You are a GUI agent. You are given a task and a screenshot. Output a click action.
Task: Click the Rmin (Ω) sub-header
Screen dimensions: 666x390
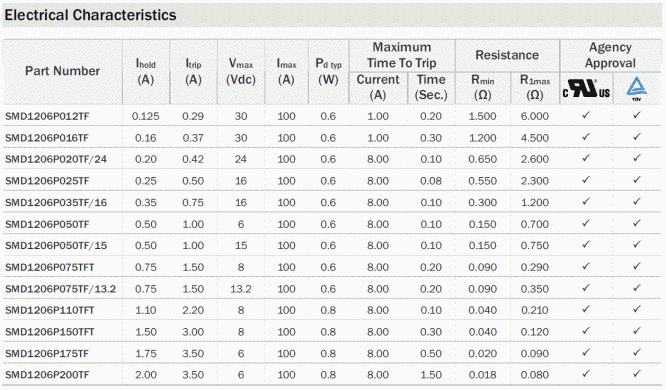pos(483,87)
